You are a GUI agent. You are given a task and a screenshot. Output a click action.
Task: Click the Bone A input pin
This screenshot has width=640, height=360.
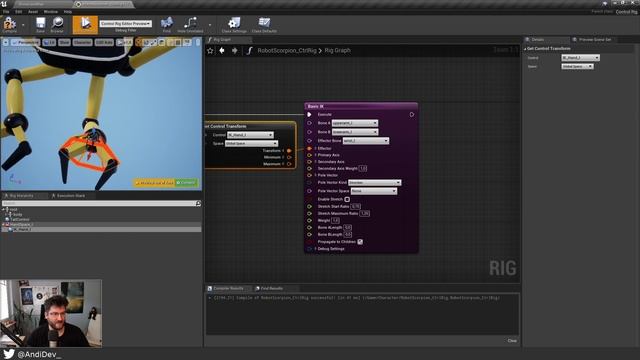[x=309, y=123]
